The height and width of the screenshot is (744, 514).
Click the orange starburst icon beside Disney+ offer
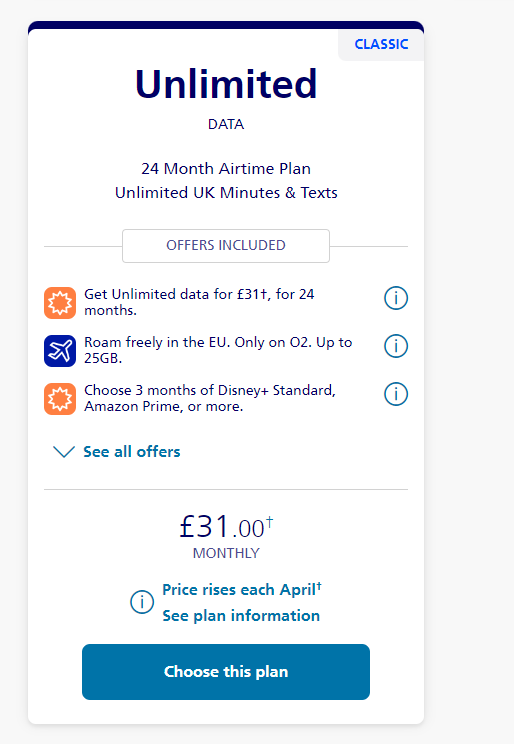point(60,399)
